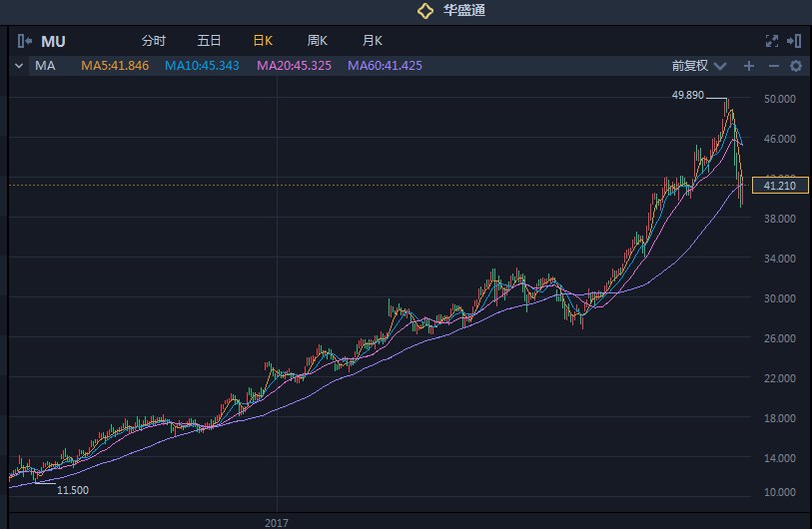Click the 华盛通 logo icon
This screenshot has width=812, height=529.
click(x=425, y=11)
